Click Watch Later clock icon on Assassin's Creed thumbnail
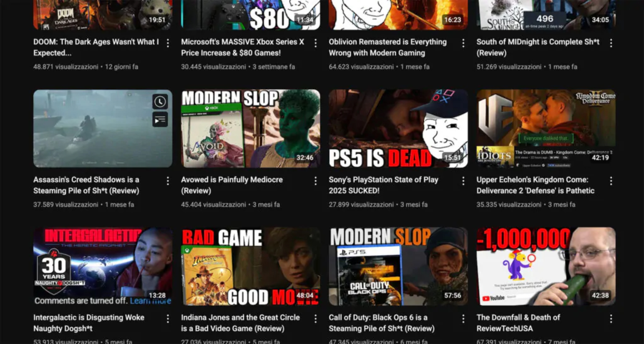 coord(160,102)
